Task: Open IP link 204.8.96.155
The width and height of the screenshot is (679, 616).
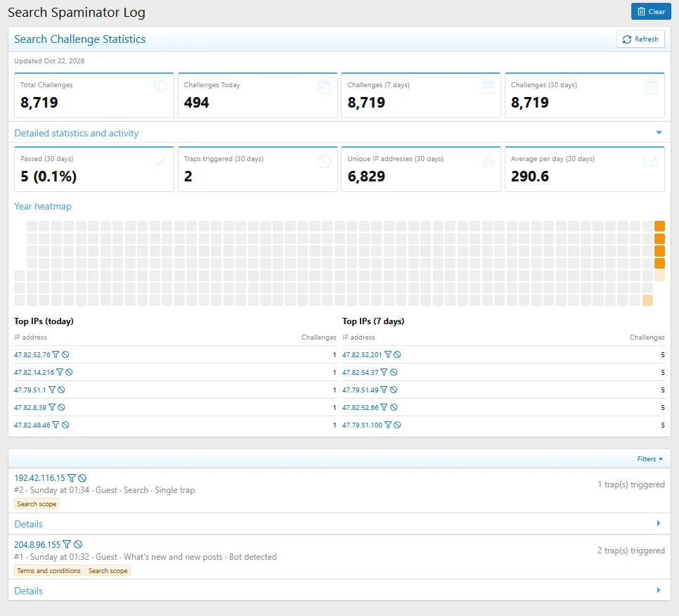Action: point(37,544)
